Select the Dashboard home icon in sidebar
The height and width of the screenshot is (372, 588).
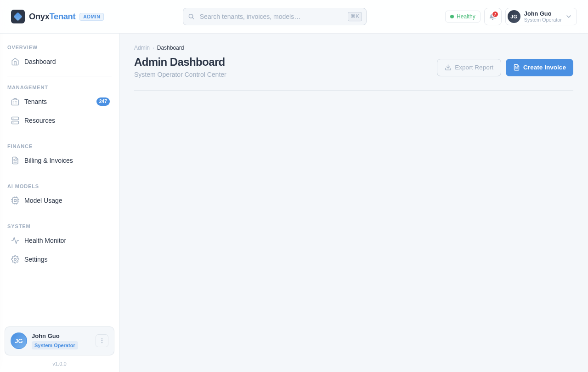tap(15, 62)
